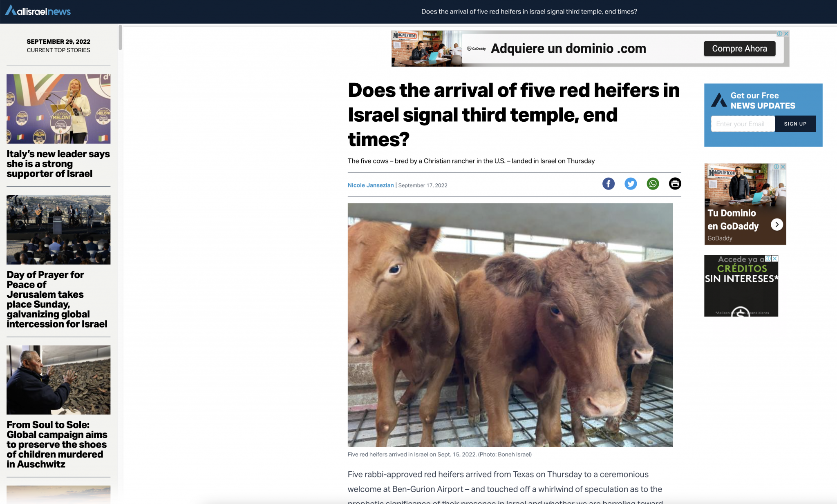
Task: Open ad info icon on top banner
Action: click(x=779, y=34)
